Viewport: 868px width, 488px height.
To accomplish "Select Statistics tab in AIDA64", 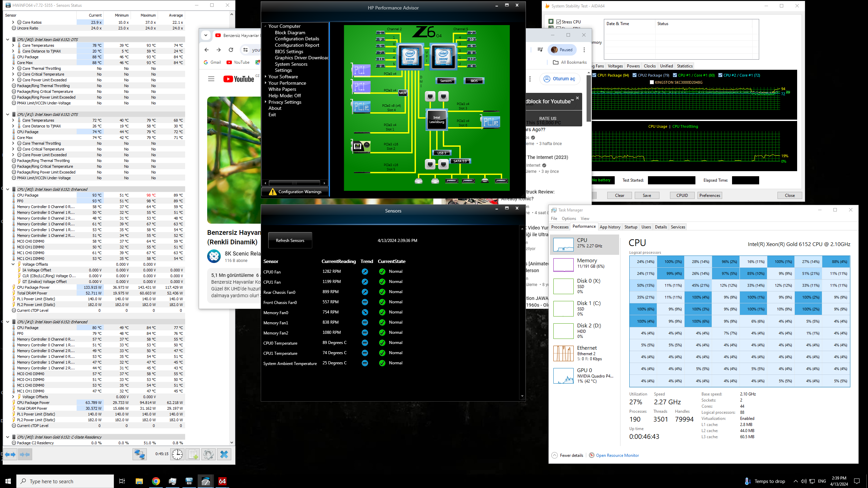I will coord(685,66).
